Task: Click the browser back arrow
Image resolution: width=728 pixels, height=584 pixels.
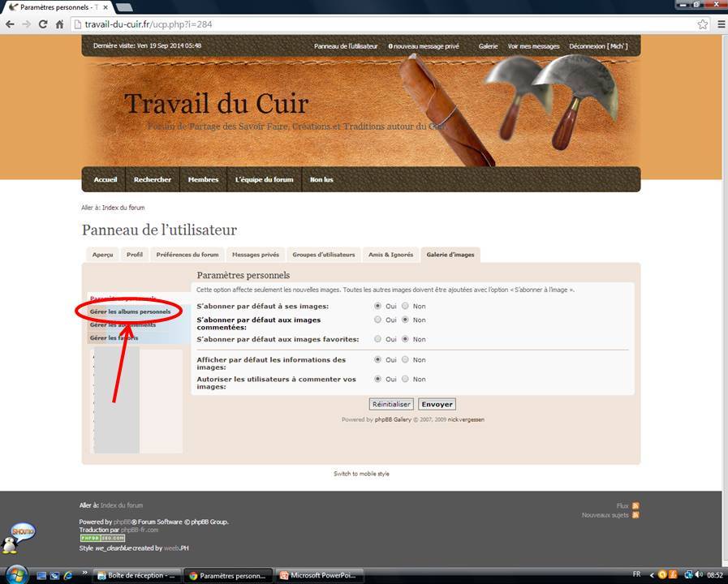Action: click(x=10, y=24)
